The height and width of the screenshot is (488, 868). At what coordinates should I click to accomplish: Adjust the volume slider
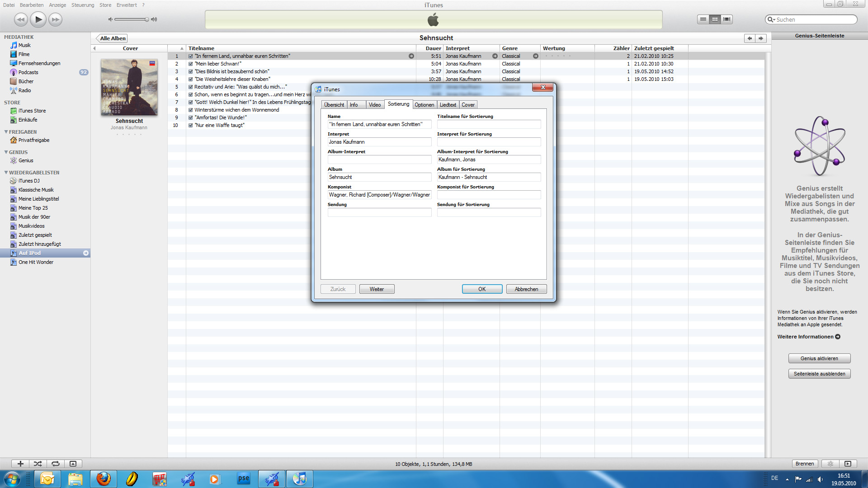[132, 19]
